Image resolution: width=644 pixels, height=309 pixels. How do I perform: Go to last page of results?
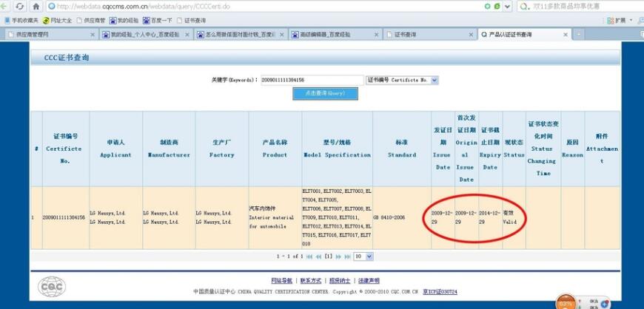[347, 257]
